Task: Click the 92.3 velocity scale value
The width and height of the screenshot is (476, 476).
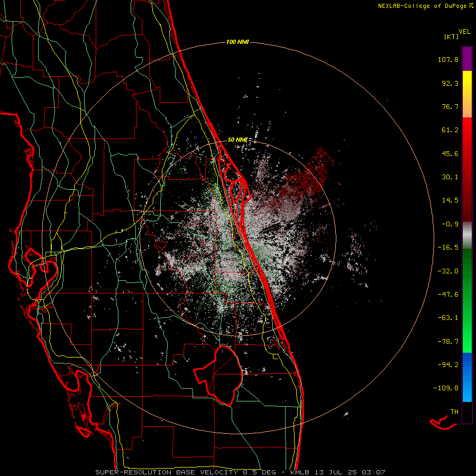Action: [450, 83]
